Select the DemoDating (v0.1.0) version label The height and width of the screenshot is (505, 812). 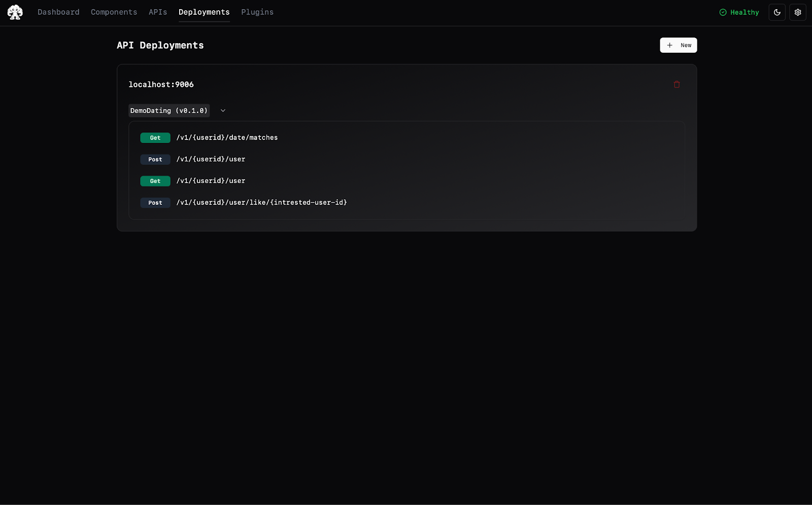point(169,111)
